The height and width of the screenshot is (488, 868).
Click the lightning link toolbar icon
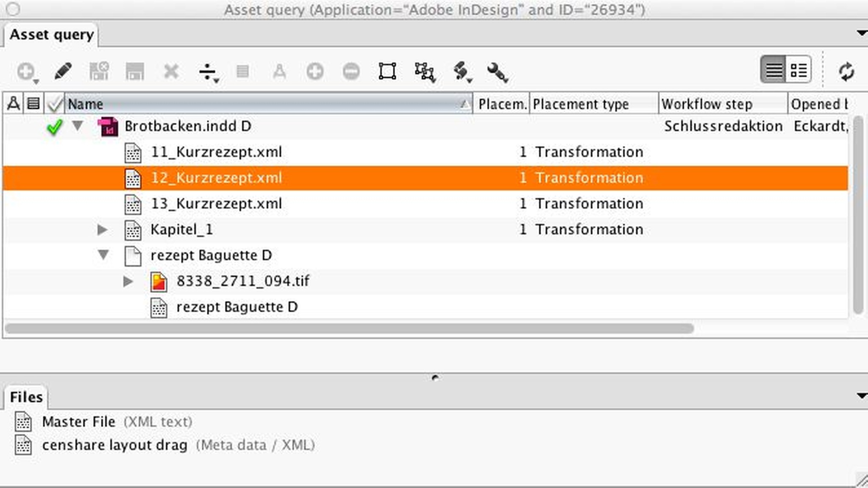click(461, 71)
